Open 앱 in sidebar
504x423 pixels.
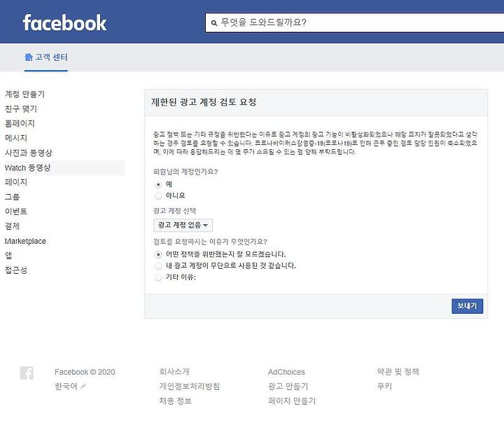coord(8,256)
